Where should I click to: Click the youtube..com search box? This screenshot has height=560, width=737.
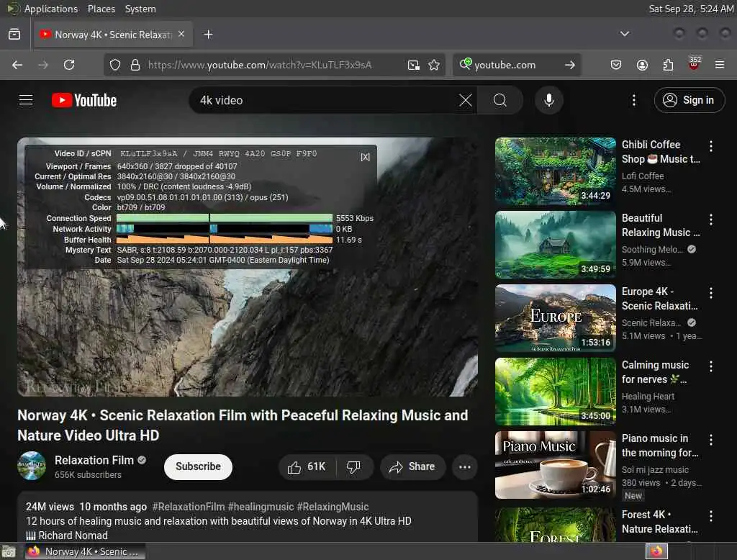point(517,65)
